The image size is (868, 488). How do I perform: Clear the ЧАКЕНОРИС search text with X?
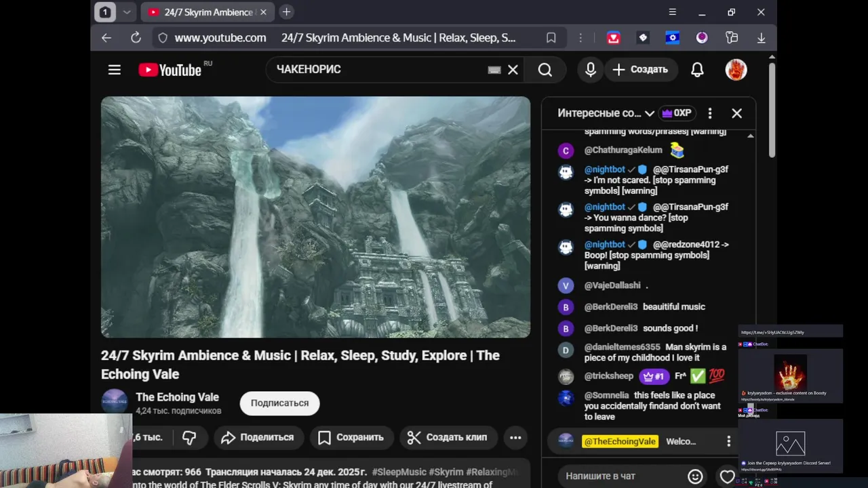[513, 70]
